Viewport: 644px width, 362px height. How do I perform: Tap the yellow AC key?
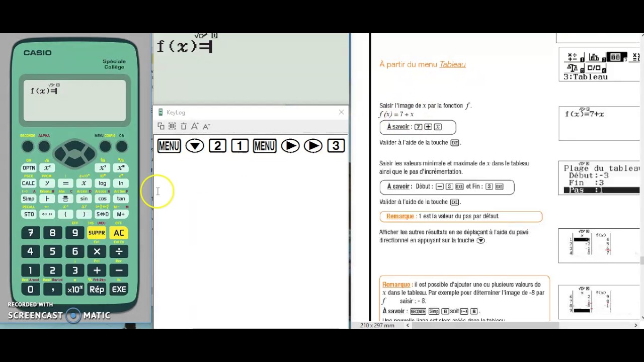pos(119,233)
